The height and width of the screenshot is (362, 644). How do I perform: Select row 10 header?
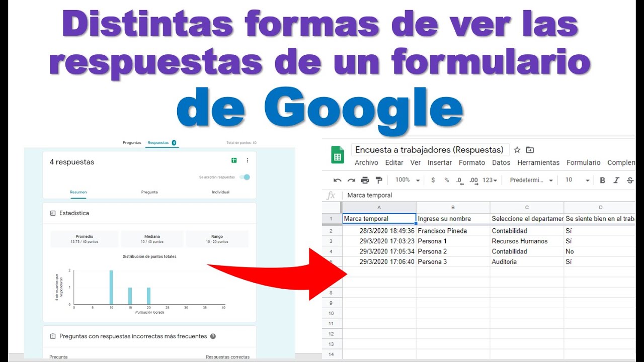click(x=332, y=313)
